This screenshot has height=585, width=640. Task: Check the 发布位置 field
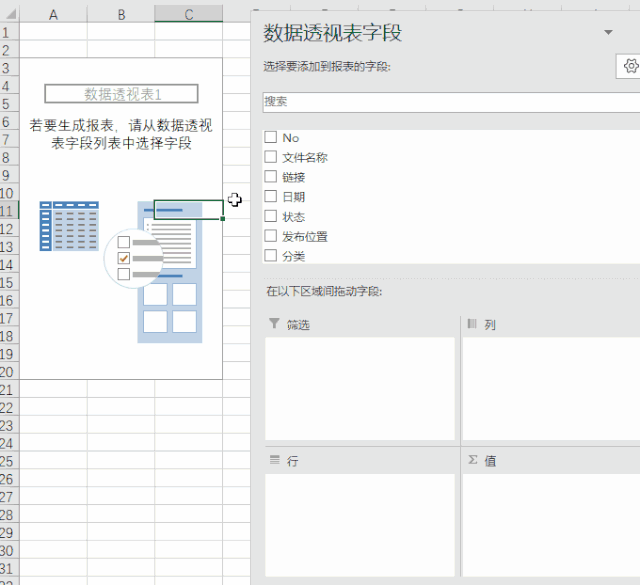271,236
